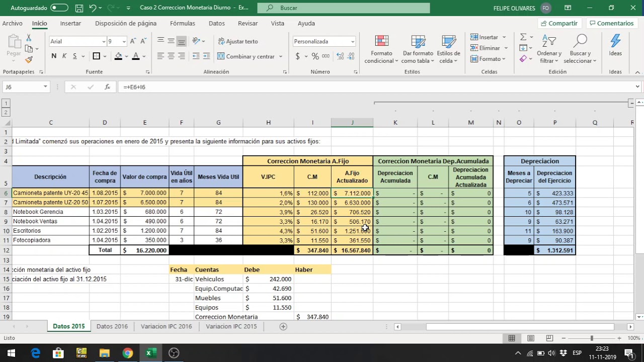
Task: Adjust the zoom slider in status bar
Action: (x=592, y=338)
